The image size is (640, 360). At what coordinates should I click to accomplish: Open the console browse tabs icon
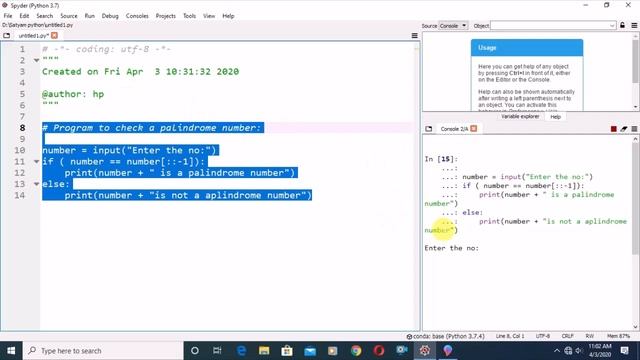pos(429,129)
